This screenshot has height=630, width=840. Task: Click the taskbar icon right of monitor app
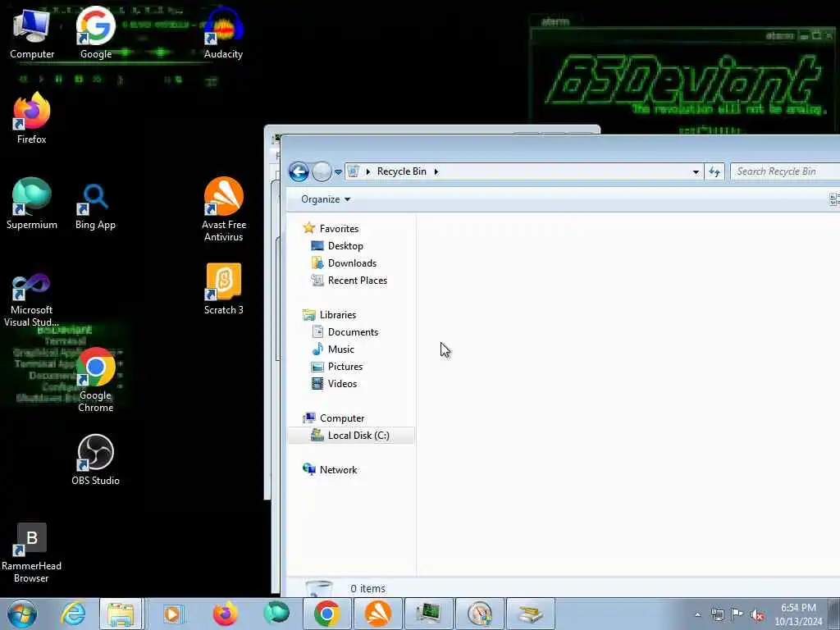479,614
